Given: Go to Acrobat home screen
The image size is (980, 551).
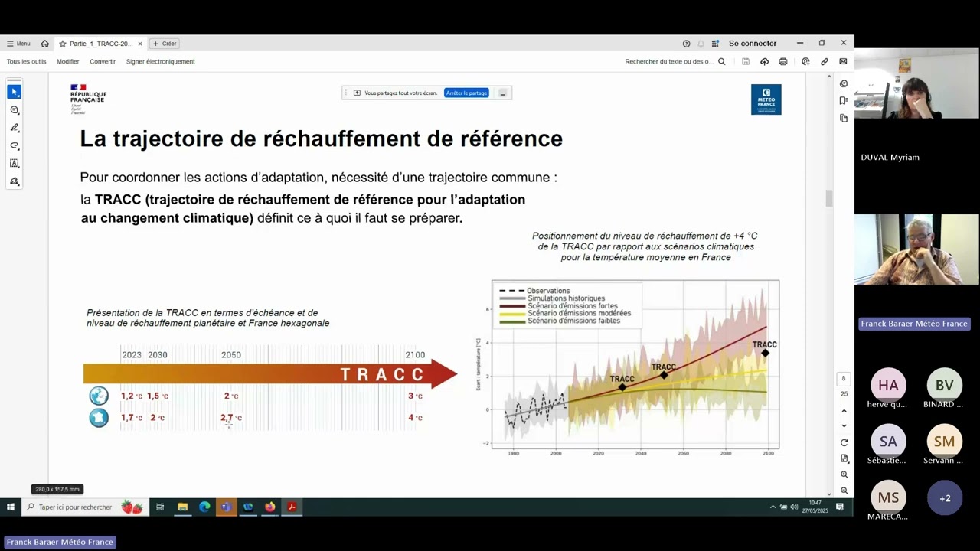Looking at the screenshot, I should (44, 44).
